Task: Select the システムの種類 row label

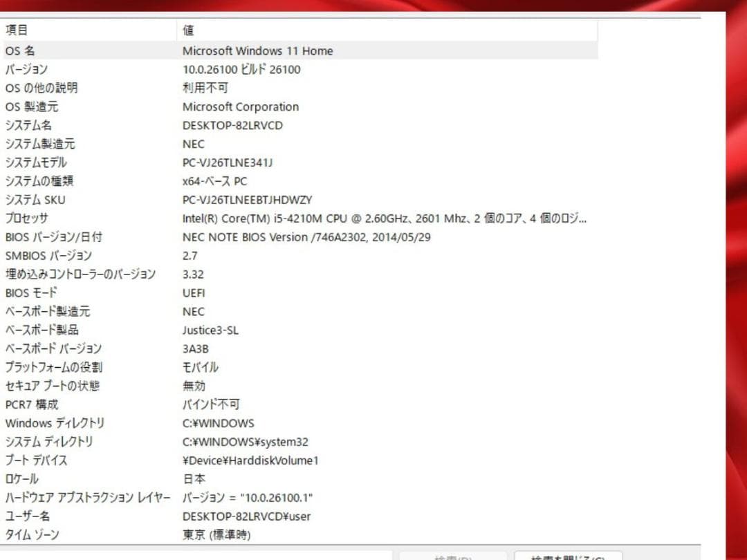Action: pyautogui.click(x=39, y=181)
